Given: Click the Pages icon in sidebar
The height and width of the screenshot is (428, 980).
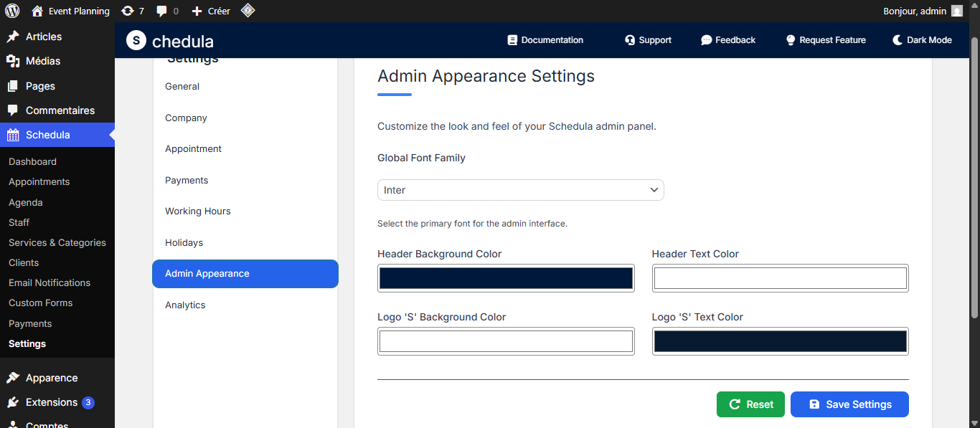Looking at the screenshot, I should (13, 86).
